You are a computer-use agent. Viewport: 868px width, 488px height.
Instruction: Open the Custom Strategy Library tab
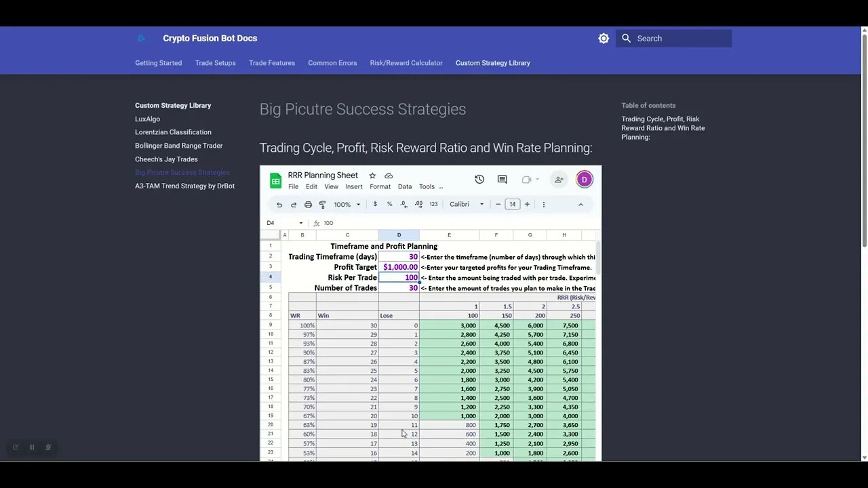pyautogui.click(x=493, y=63)
